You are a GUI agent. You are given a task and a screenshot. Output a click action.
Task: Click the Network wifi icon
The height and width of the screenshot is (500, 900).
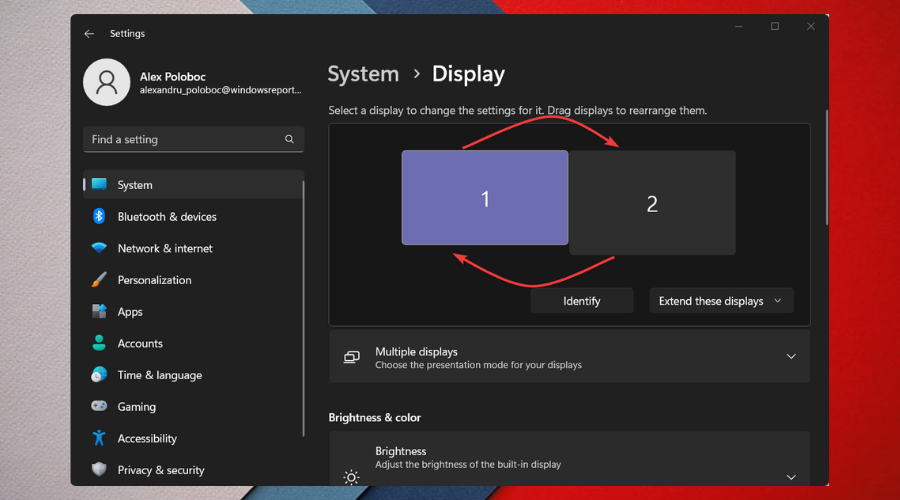click(x=99, y=248)
